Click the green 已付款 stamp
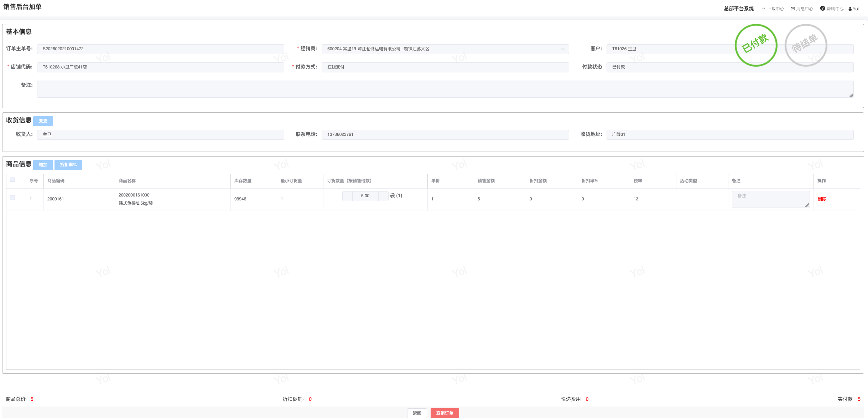Screen dimensions: 868x419 [x=756, y=45]
